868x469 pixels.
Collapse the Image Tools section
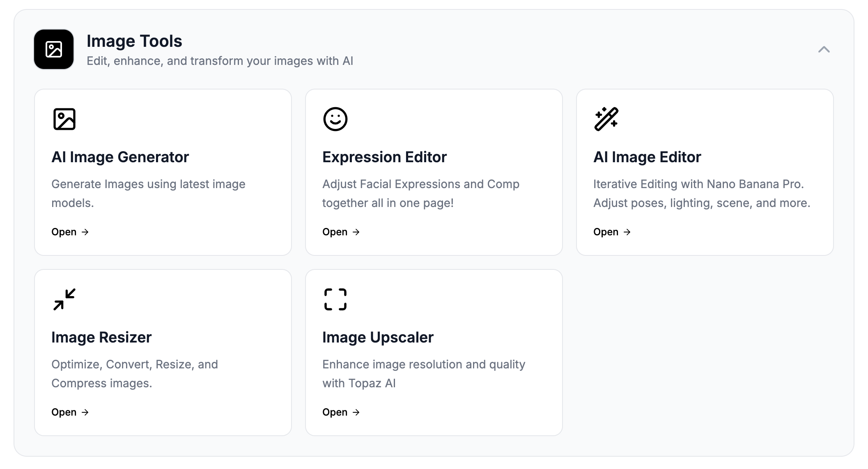(x=824, y=50)
